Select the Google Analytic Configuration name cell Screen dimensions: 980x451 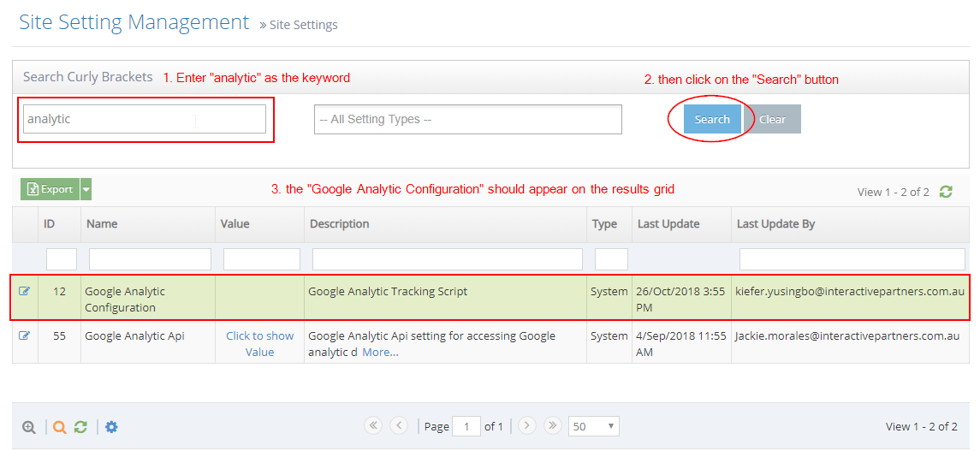coord(148,300)
